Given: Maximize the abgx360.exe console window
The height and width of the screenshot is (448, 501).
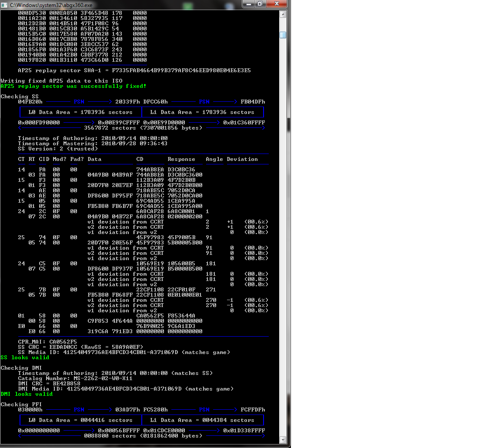Looking at the screenshot, I should tap(260, 4).
